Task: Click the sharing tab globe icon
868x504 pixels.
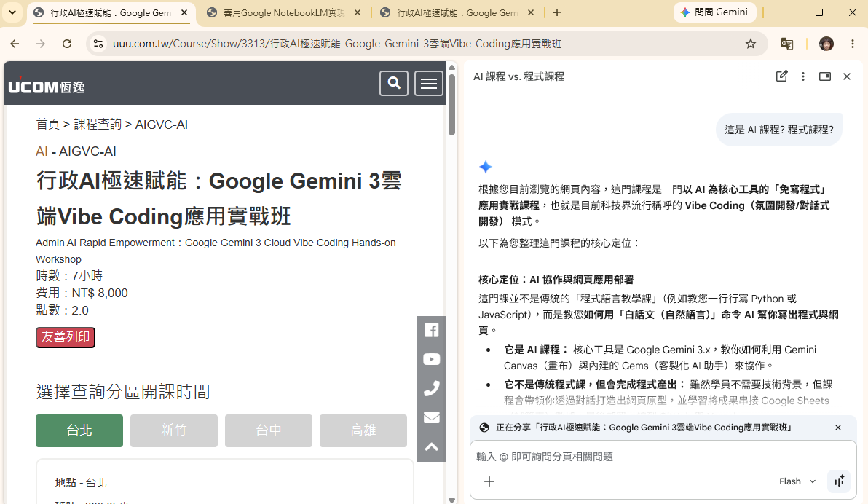Action: click(484, 428)
